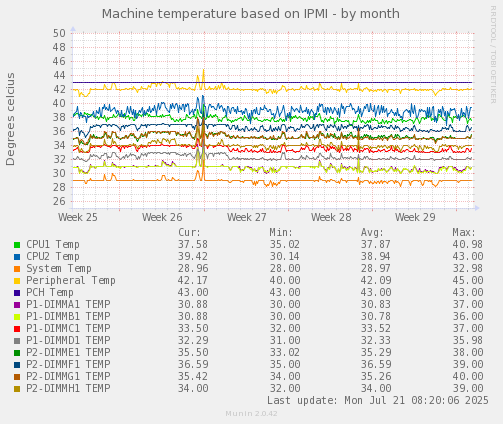Click the 'P2-DIMMH1 TEMP' legend label

tap(68, 389)
